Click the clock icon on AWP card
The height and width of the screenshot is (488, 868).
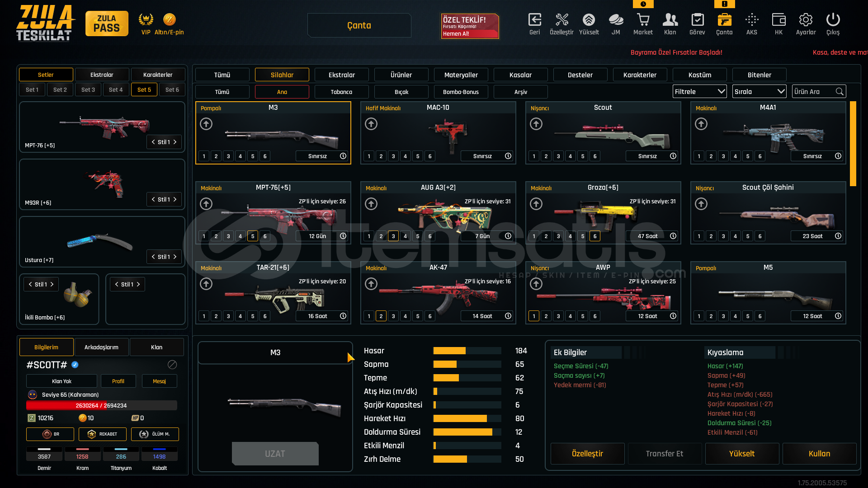pyautogui.click(x=673, y=316)
